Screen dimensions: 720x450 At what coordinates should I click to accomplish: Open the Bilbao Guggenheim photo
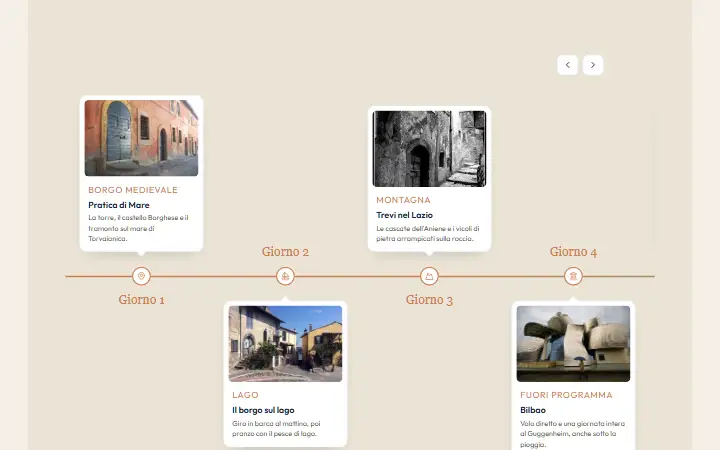point(573,343)
